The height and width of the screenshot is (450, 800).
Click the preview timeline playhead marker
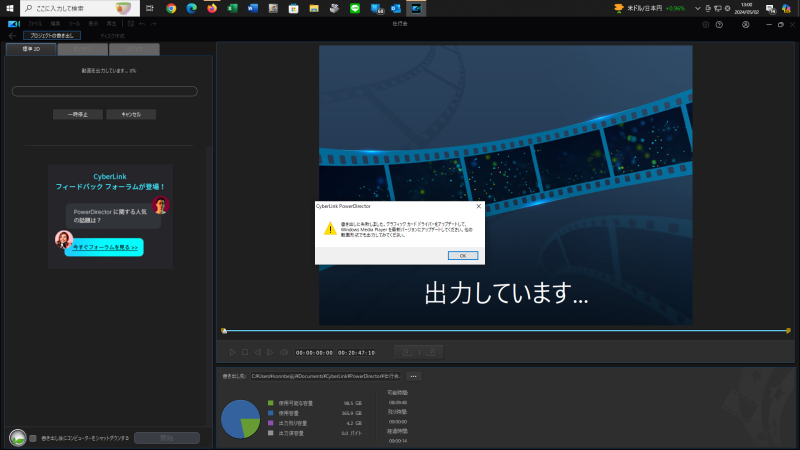tap(224, 331)
